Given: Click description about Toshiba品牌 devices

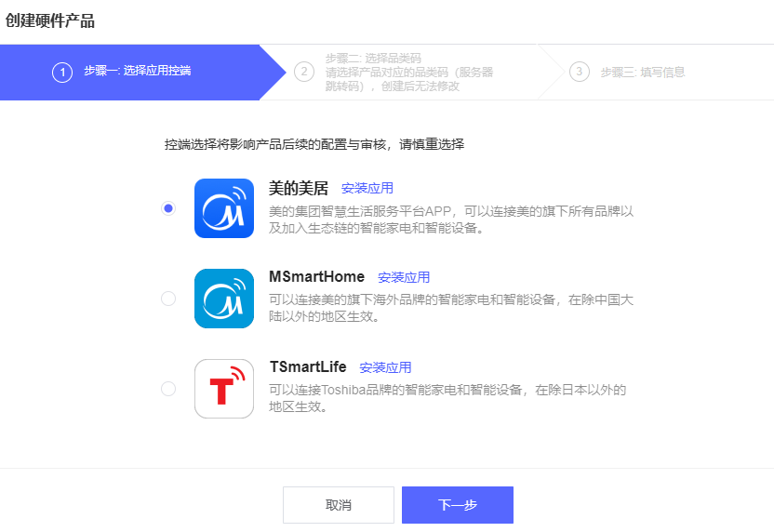Looking at the screenshot, I should pos(447,398).
